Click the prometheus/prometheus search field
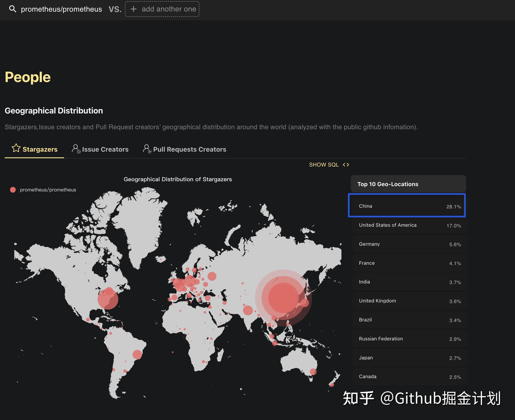515x420 pixels. (x=61, y=9)
